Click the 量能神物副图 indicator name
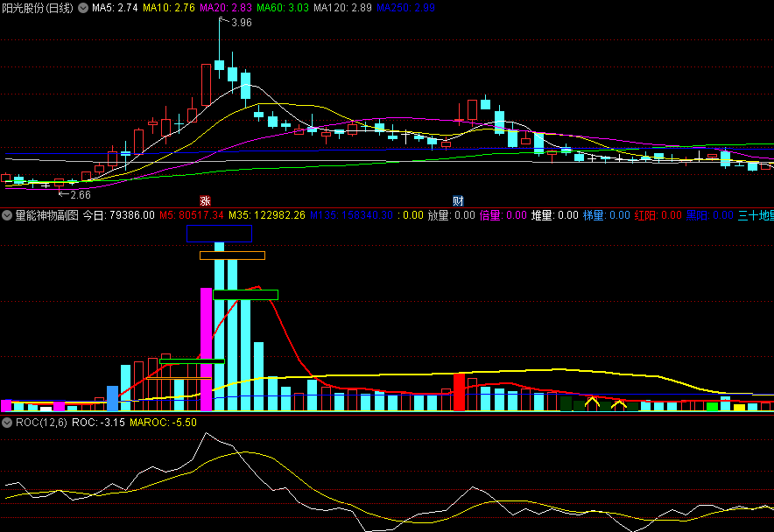This screenshot has width=774, height=532. [47, 215]
